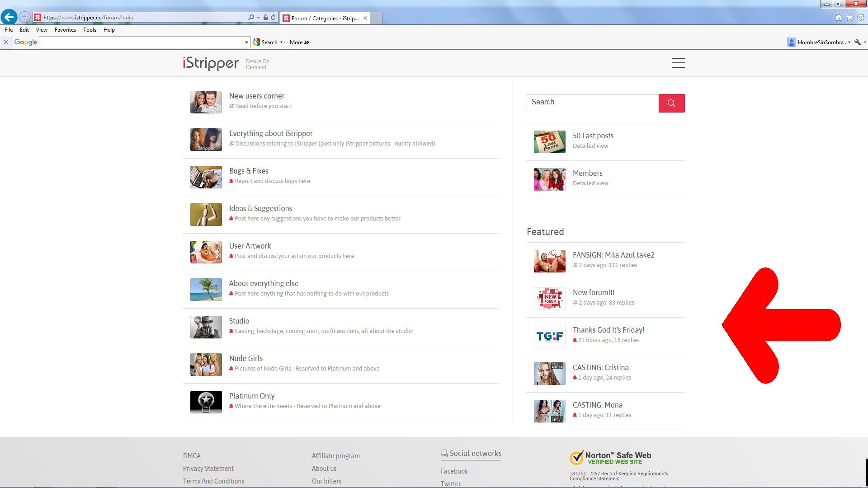The height and width of the screenshot is (488, 868).
Task: Expand the Google toolbar search box dropdown
Action: [246, 42]
